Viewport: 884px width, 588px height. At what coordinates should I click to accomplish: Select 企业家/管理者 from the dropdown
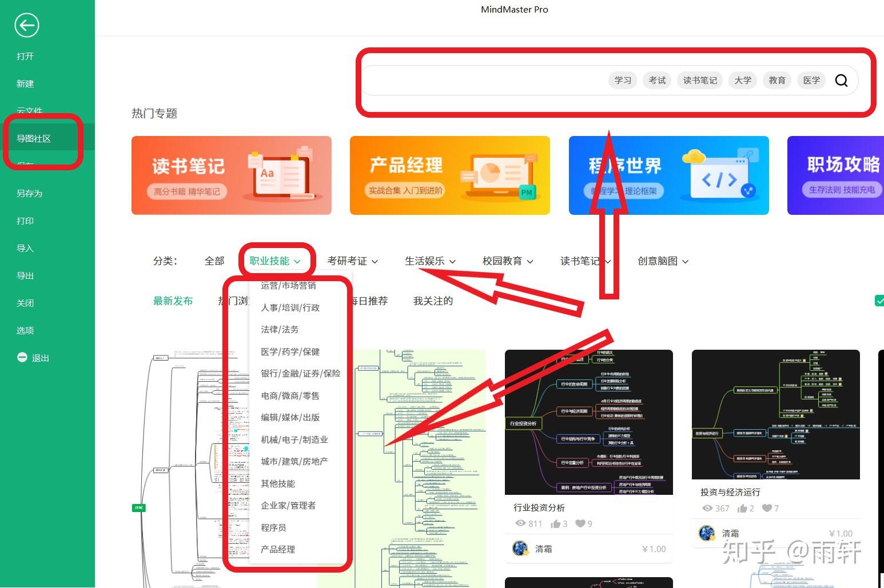click(x=288, y=505)
